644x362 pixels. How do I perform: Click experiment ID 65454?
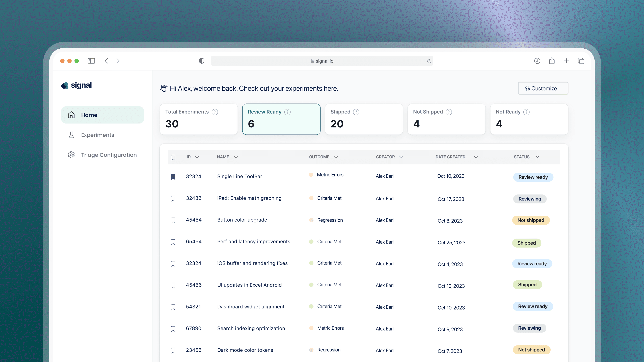(x=194, y=242)
